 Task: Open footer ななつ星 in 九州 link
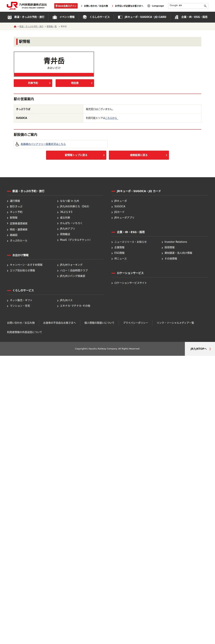pyautogui.click(x=69, y=201)
